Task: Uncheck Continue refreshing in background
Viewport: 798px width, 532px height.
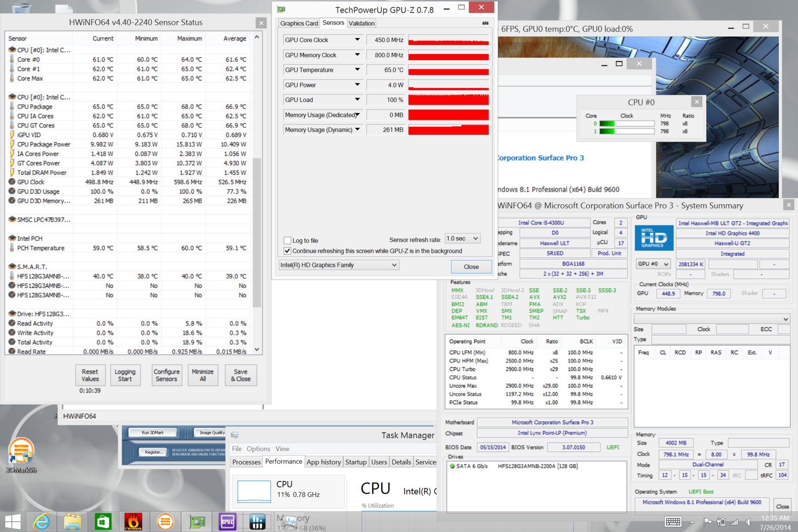Action: point(287,251)
